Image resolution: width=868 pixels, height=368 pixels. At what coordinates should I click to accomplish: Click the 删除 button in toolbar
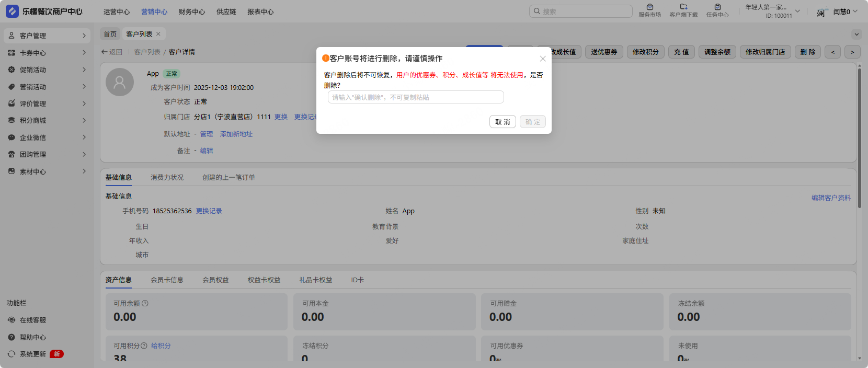tap(808, 52)
